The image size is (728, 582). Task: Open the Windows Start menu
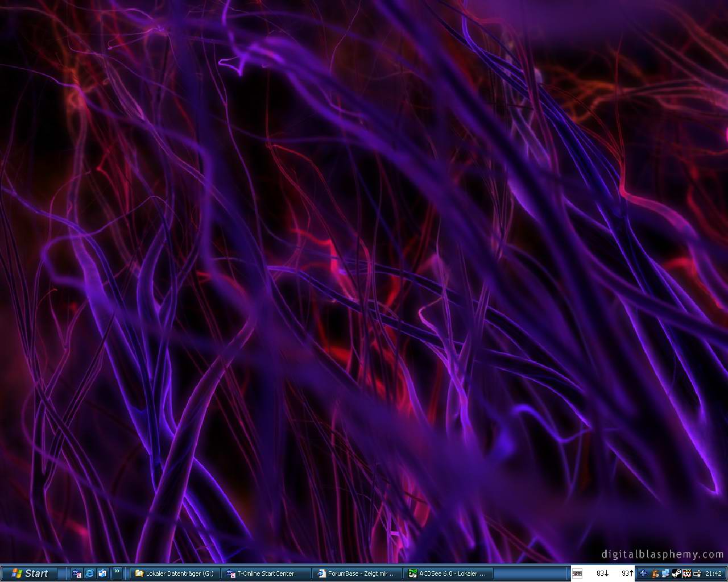30,573
